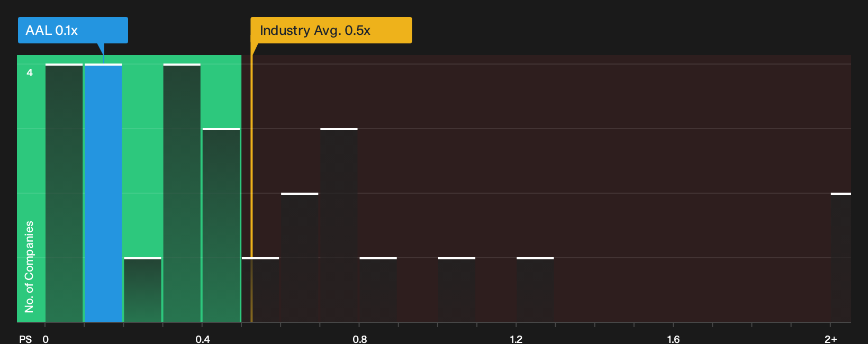Click the '2+' x-axis tick label
Viewport: 868px width, 344px height.
(x=831, y=339)
